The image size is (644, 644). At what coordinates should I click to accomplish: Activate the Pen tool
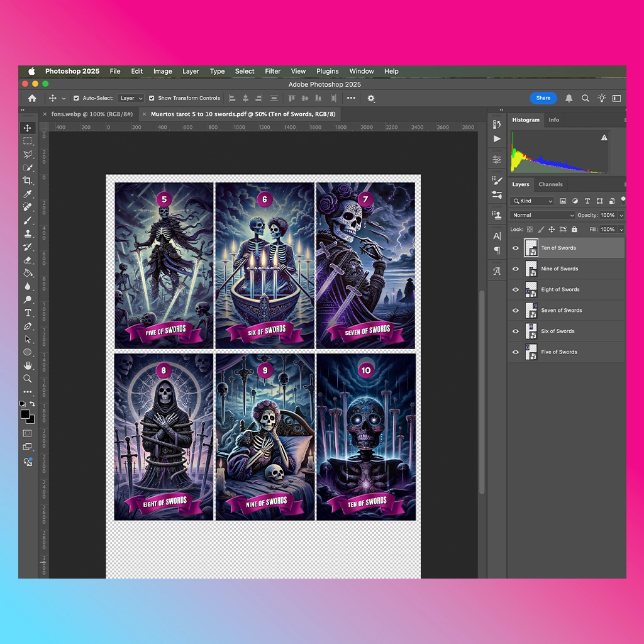(28, 326)
